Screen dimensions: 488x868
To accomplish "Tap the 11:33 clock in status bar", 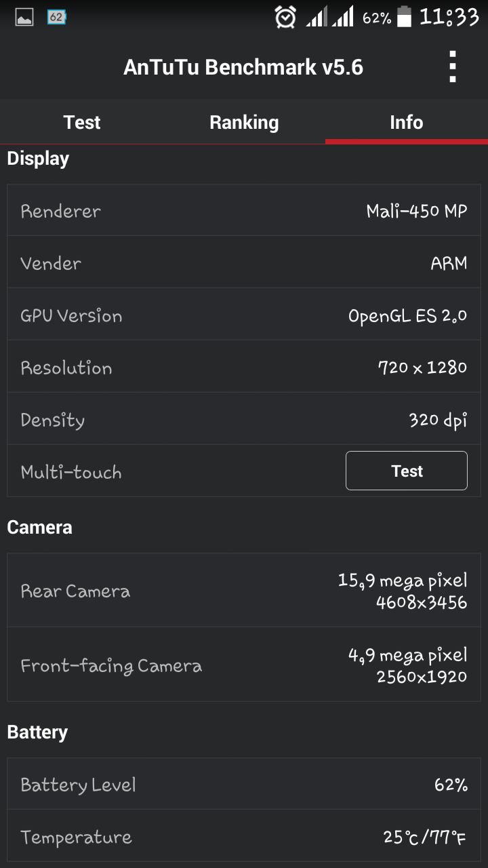I will pos(449,16).
